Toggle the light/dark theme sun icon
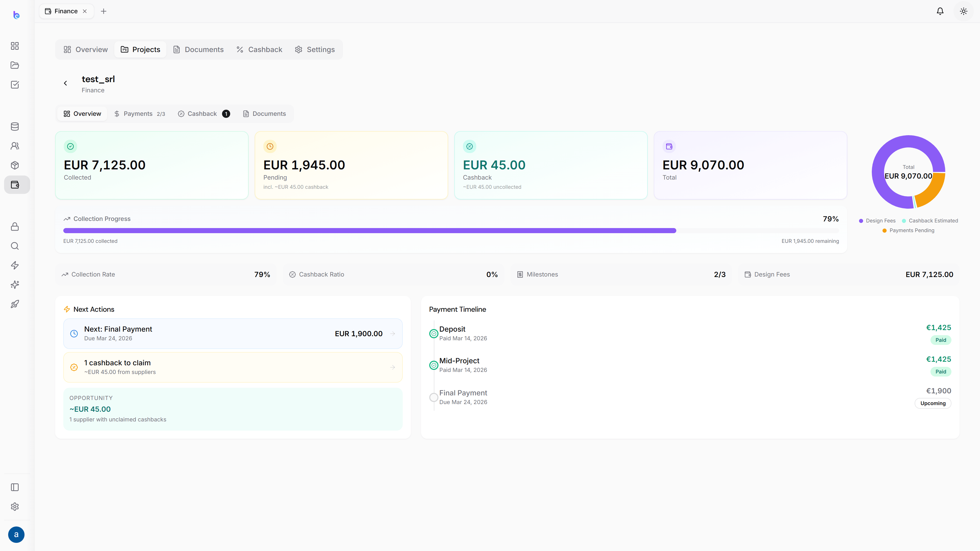Viewport: 980px width, 551px height. [964, 11]
